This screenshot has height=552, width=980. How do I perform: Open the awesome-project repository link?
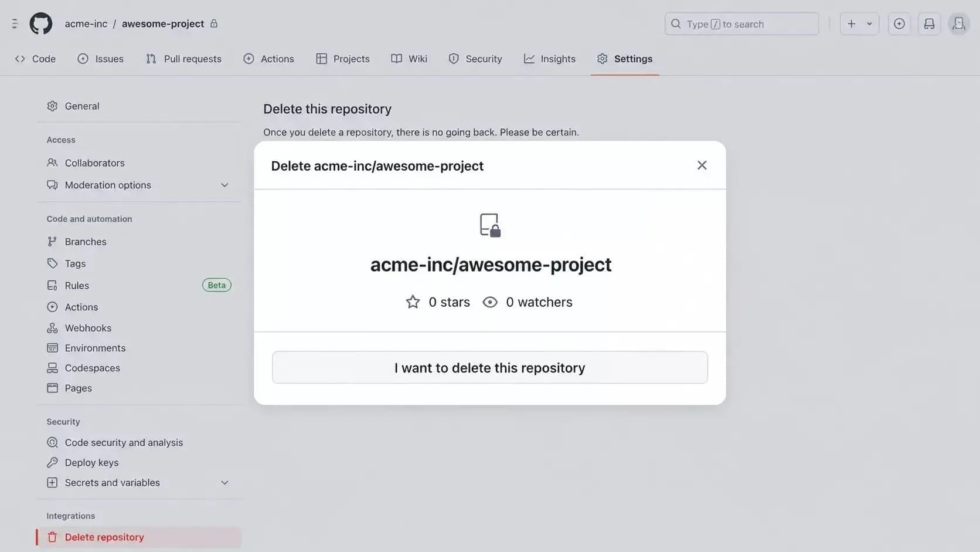pos(163,23)
